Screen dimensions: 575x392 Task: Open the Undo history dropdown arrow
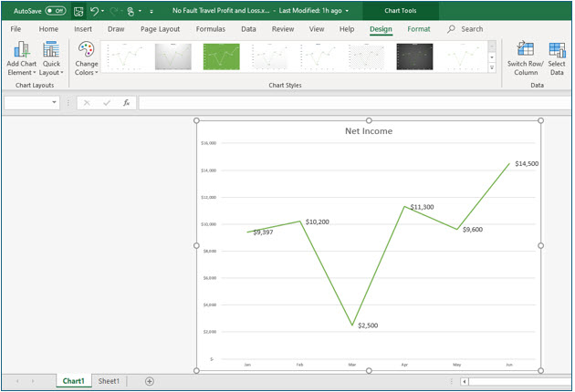(102, 11)
